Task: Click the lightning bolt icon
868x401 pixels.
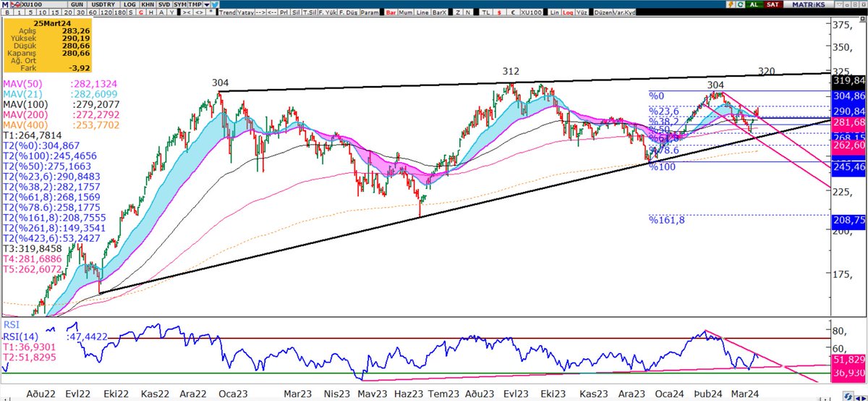Action: 731,4
